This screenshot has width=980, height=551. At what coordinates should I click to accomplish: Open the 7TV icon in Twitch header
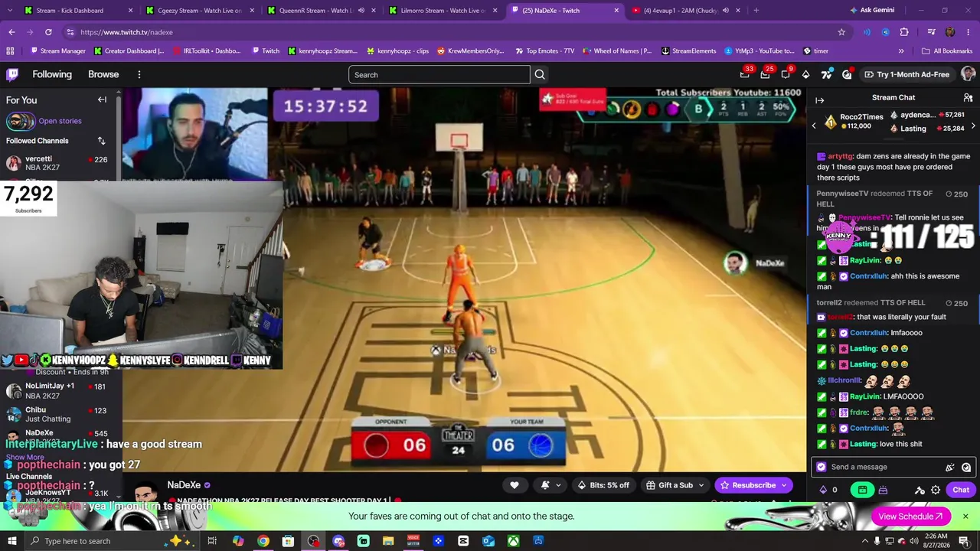click(x=826, y=74)
